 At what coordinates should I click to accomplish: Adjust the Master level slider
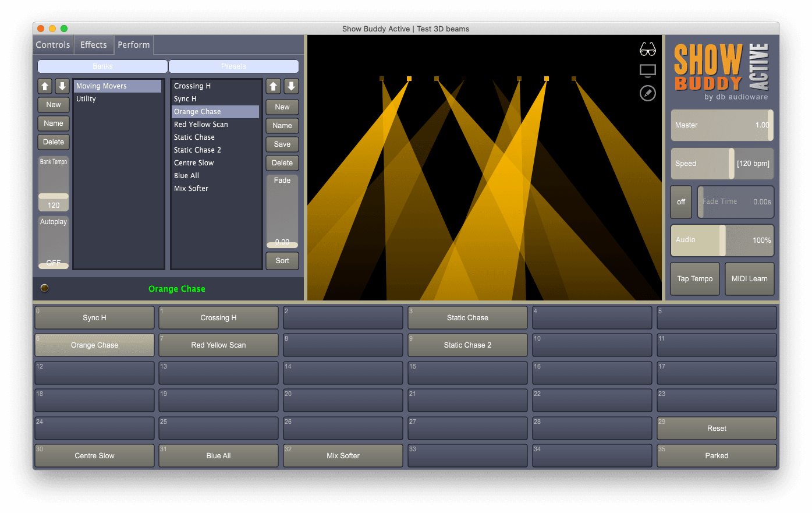722,125
